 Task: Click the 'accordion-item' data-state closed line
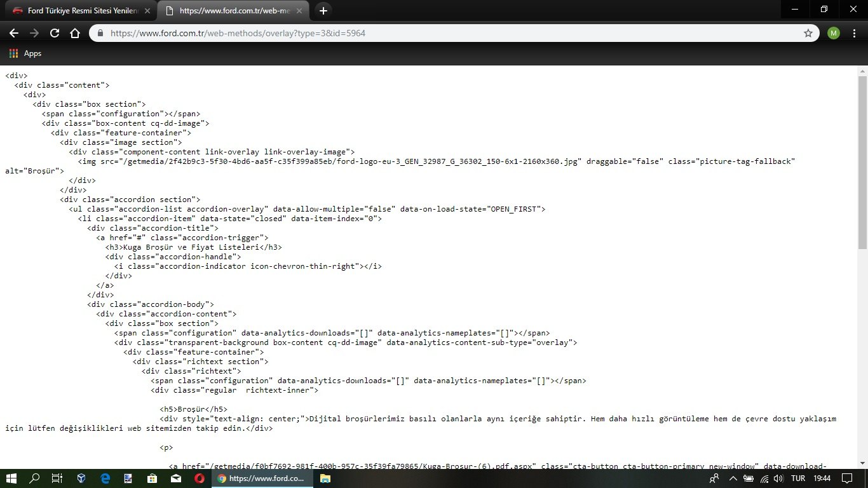230,219
